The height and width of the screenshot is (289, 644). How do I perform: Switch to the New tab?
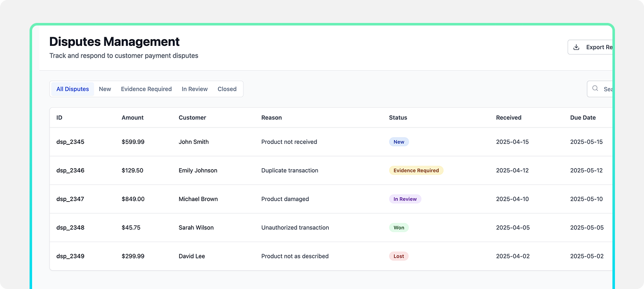click(105, 89)
